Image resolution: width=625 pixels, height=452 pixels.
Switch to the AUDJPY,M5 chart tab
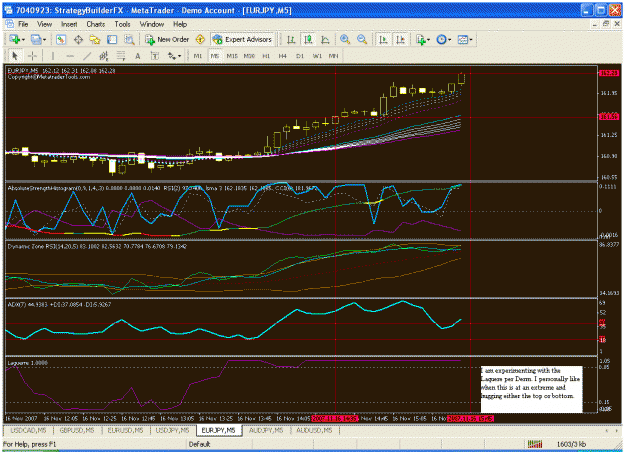pos(266,430)
